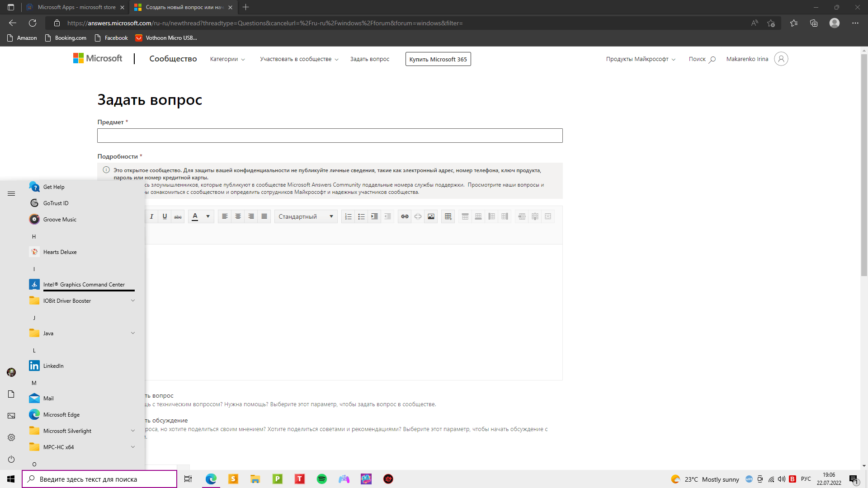Image resolution: width=868 pixels, height=488 pixels.
Task: Open Settings gear in Start menu
Action: [x=11, y=437]
